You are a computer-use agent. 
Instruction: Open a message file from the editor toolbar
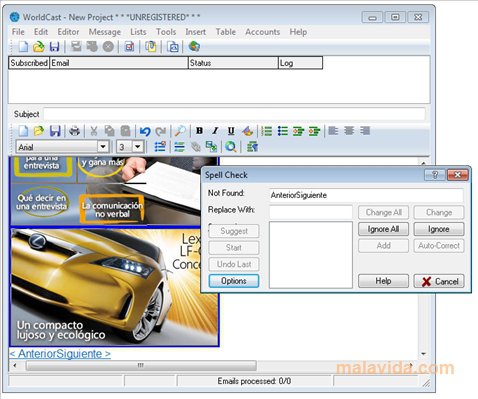[x=39, y=131]
